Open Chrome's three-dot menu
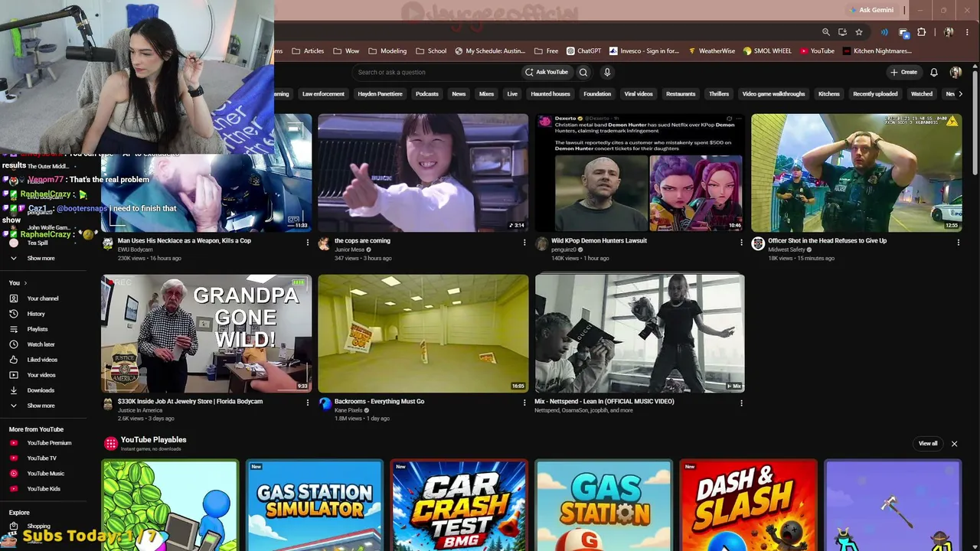 (969, 32)
